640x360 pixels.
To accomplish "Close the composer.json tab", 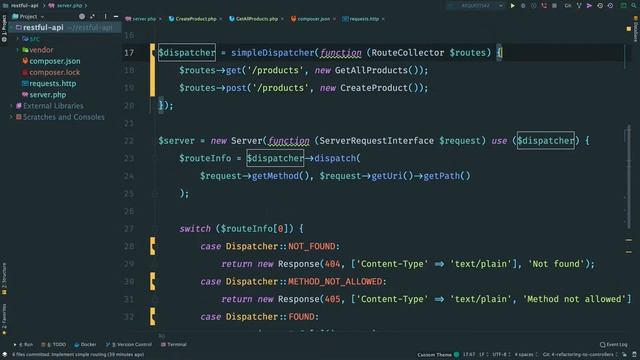I will [x=335, y=19].
